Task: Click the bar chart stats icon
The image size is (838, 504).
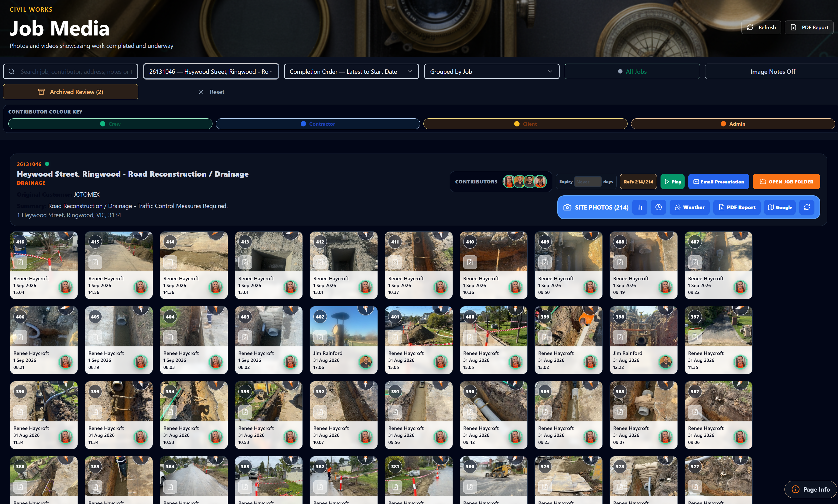Action: 639,207
